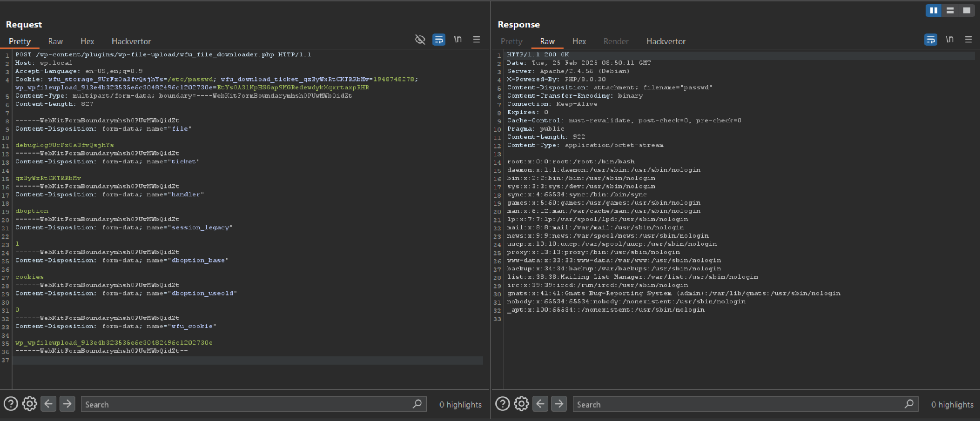
Task: Go to previous match in Response search
Action: [541, 404]
